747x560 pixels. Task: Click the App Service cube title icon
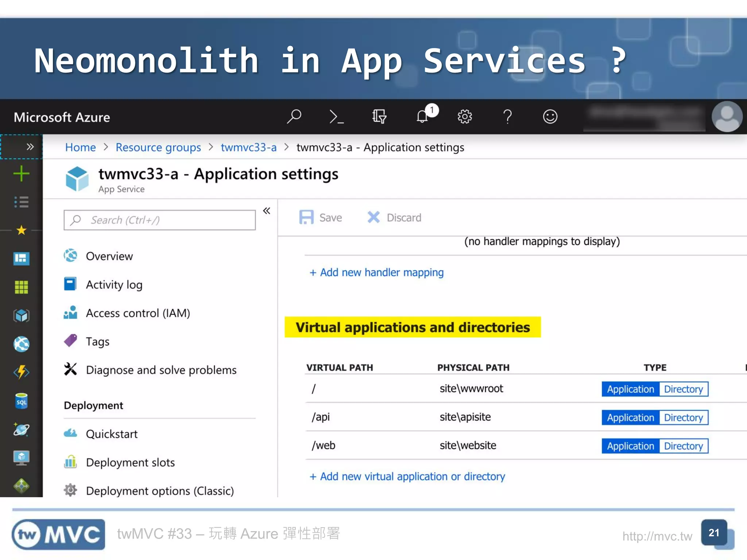77,179
